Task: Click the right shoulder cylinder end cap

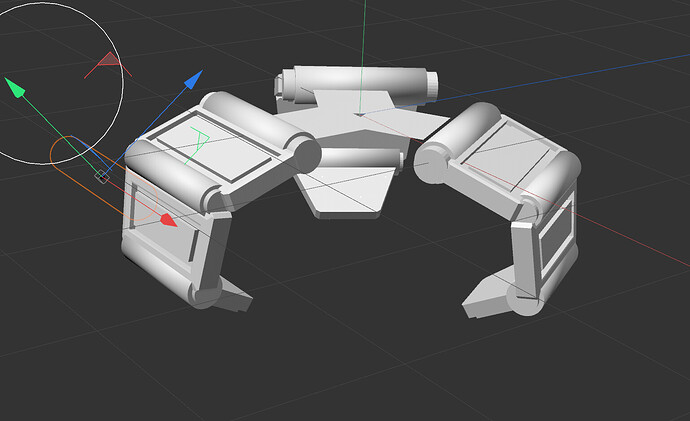Action: coord(430,166)
